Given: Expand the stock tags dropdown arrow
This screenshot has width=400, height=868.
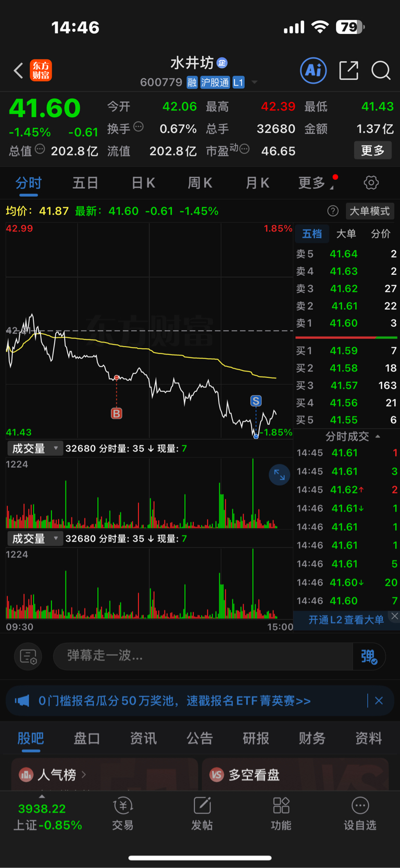Looking at the screenshot, I should pyautogui.click(x=255, y=82).
